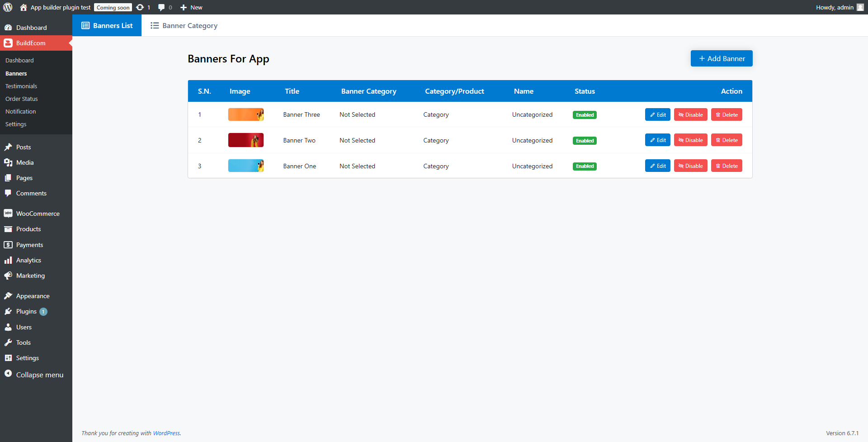
Task: Click the Add Banner button
Action: click(x=721, y=58)
